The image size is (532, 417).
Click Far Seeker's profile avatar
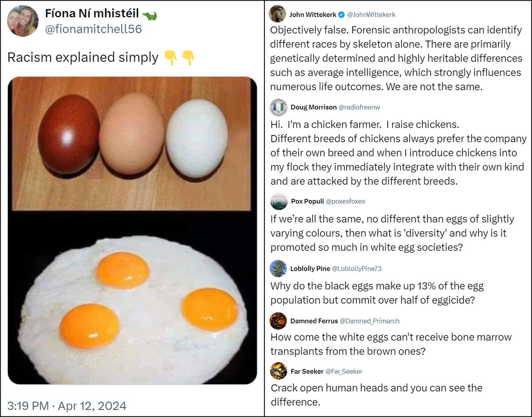(278, 371)
